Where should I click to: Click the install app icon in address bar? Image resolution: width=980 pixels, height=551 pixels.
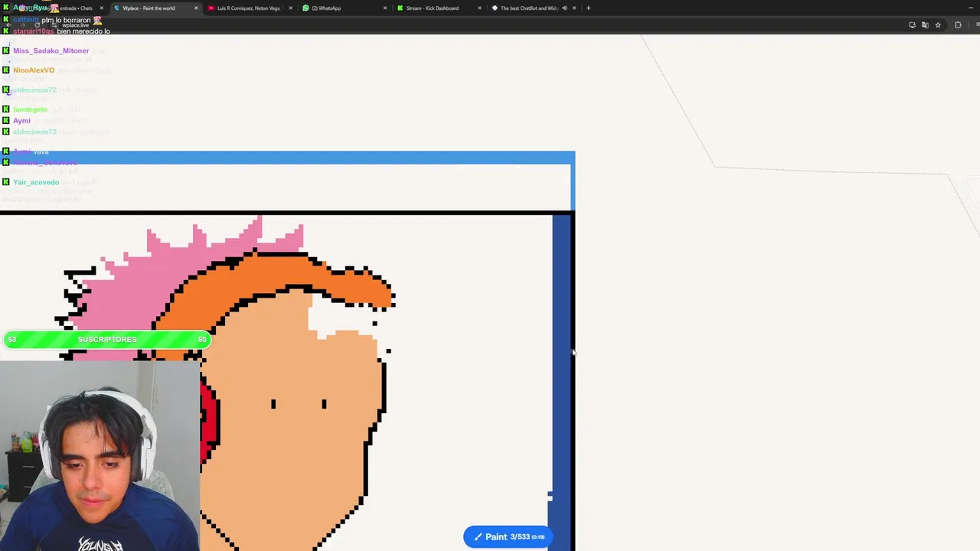click(x=912, y=24)
